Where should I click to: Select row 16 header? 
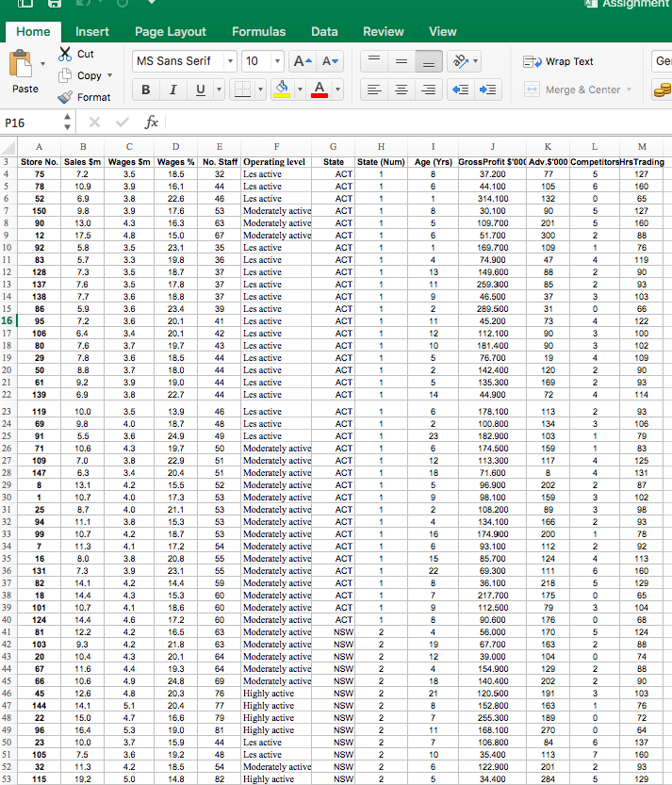(8, 321)
